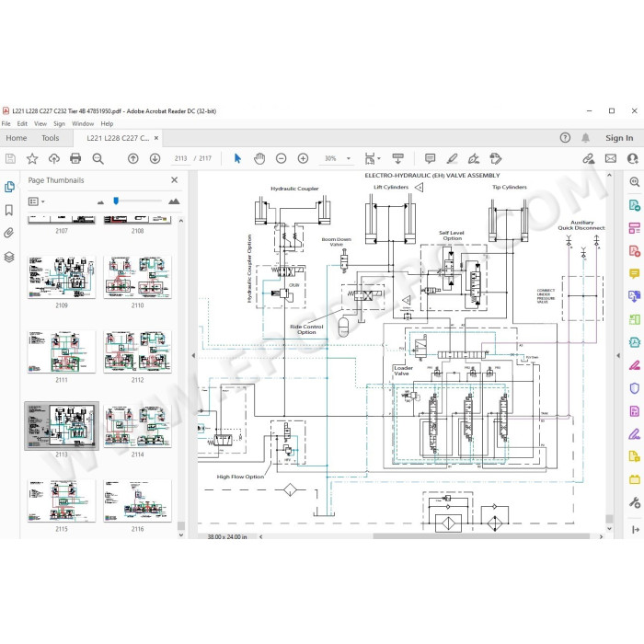644x644 pixels.
Task: Open the Find text magnifier tool
Action: (98, 158)
